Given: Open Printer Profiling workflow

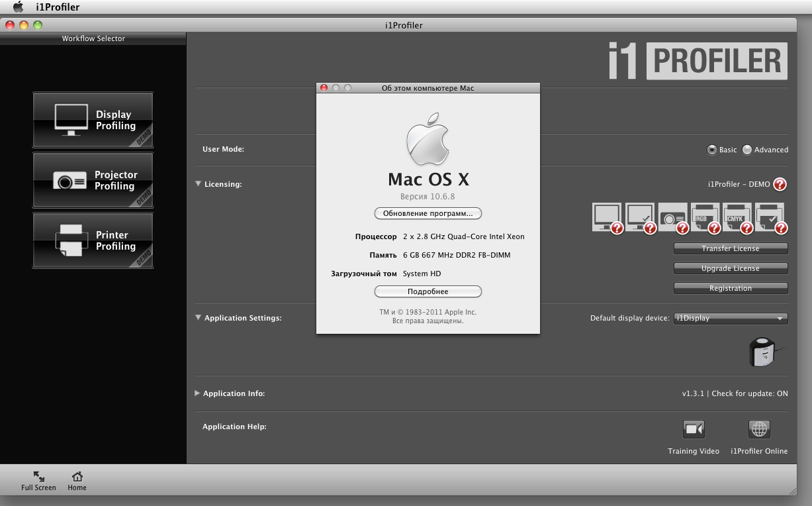Looking at the screenshot, I should [93, 240].
